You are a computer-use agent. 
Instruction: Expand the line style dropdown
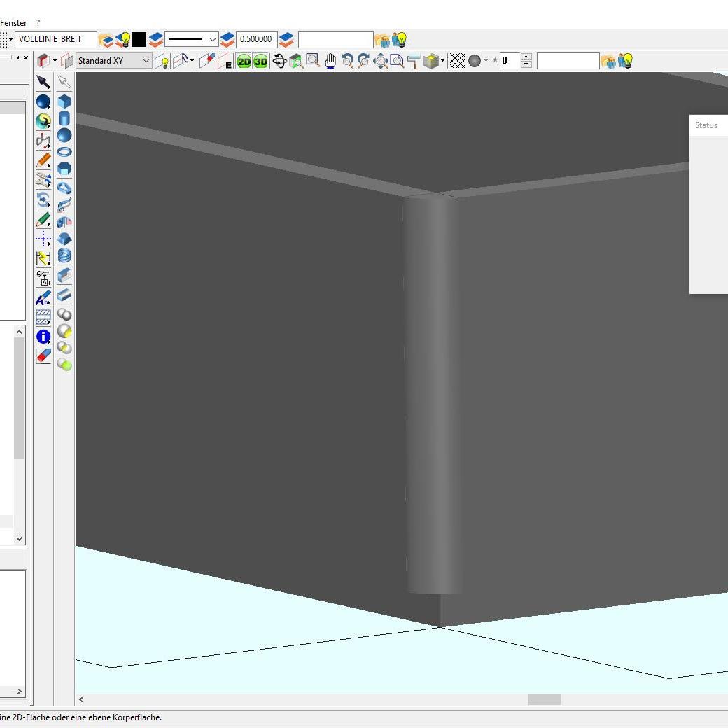(x=213, y=40)
